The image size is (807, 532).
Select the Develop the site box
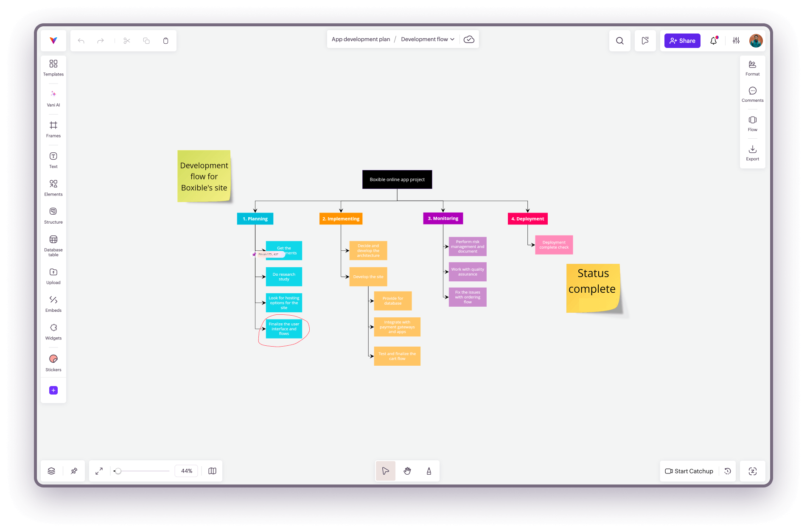[368, 277]
